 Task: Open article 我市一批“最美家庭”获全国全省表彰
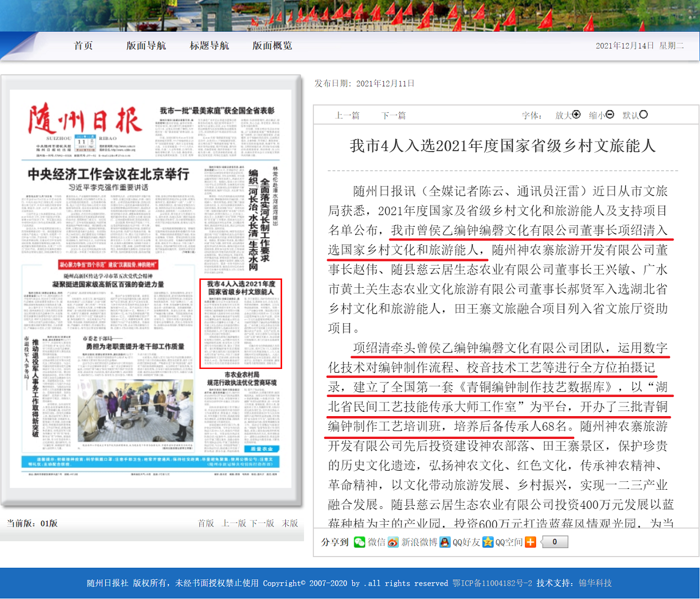(x=217, y=111)
